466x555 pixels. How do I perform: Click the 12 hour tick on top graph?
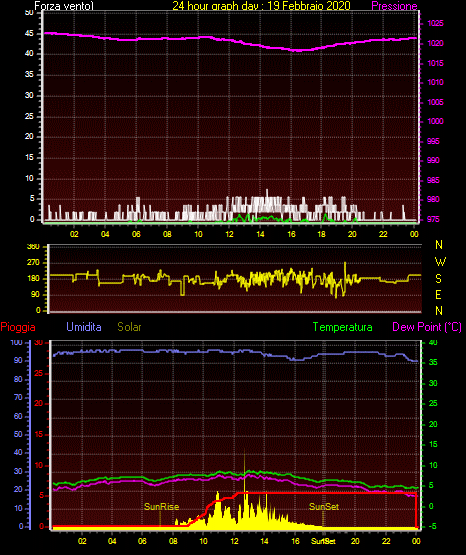[x=229, y=234]
